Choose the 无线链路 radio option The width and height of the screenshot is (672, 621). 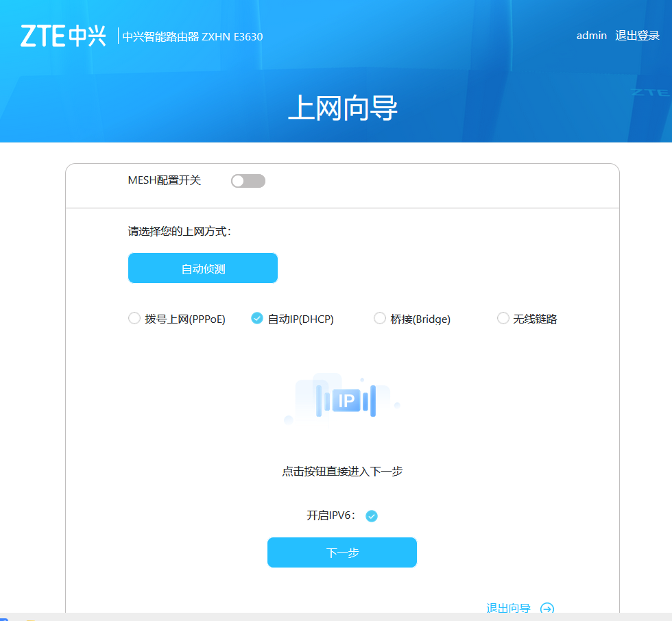tap(503, 318)
